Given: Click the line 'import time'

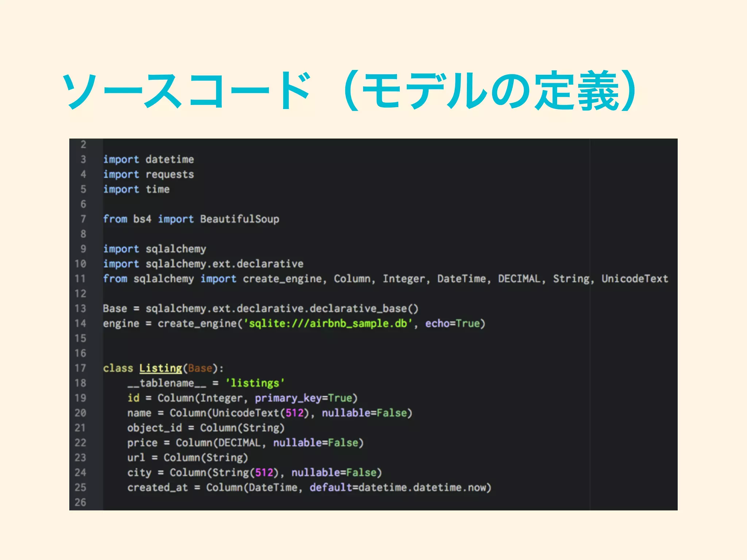Looking at the screenshot, I should click(136, 189).
